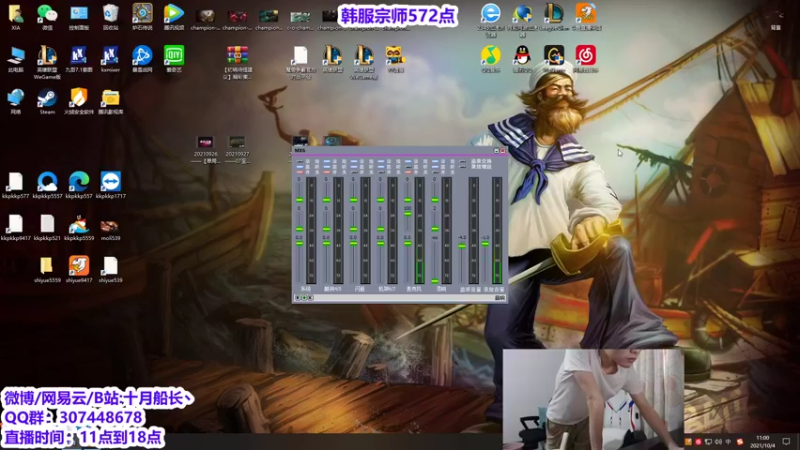Viewport: 800px width, 450px height.
Task: Open the kkpkkp557 Edge shortcut
Action: point(79,185)
